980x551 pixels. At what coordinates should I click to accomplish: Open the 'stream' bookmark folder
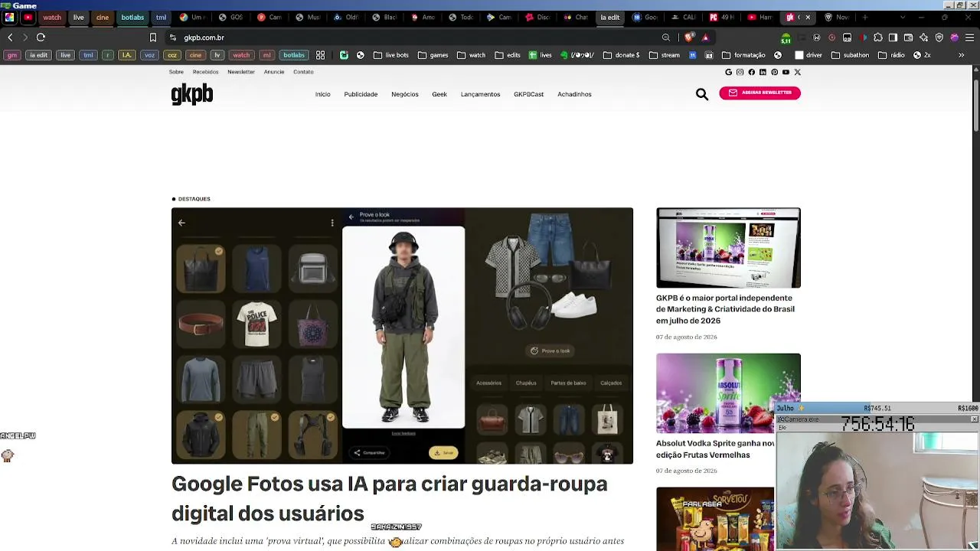click(665, 55)
